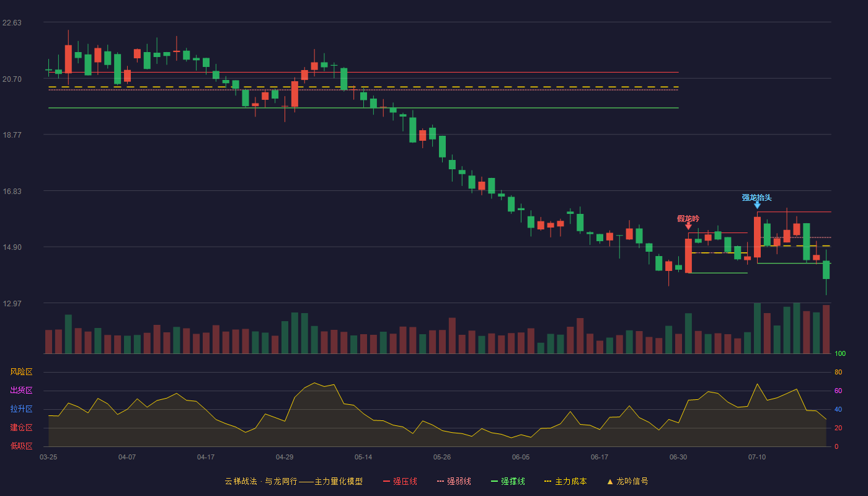Click the blue 强龙抬头 arrow marker
This screenshot has height=496, width=868.
coord(757,205)
